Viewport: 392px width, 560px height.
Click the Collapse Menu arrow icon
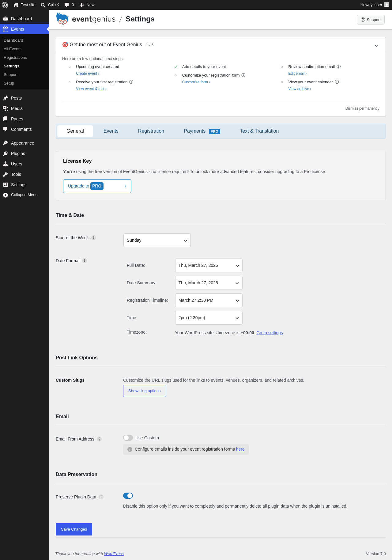pyautogui.click(x=6, y=195)
